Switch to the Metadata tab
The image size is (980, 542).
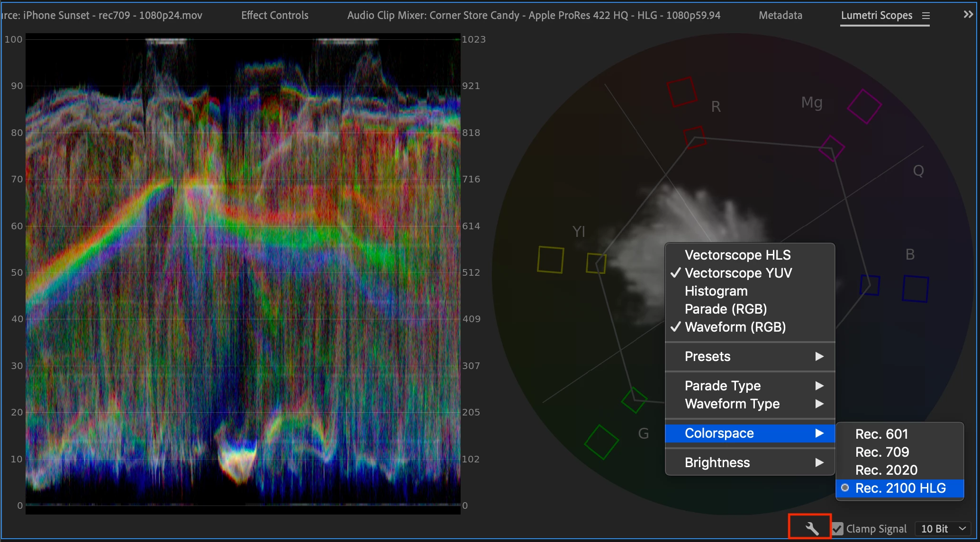[780, 15]
